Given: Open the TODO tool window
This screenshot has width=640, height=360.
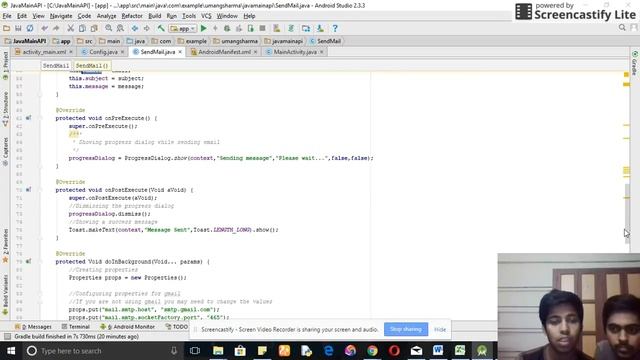Looking at the screenshot, I should 177,327.
